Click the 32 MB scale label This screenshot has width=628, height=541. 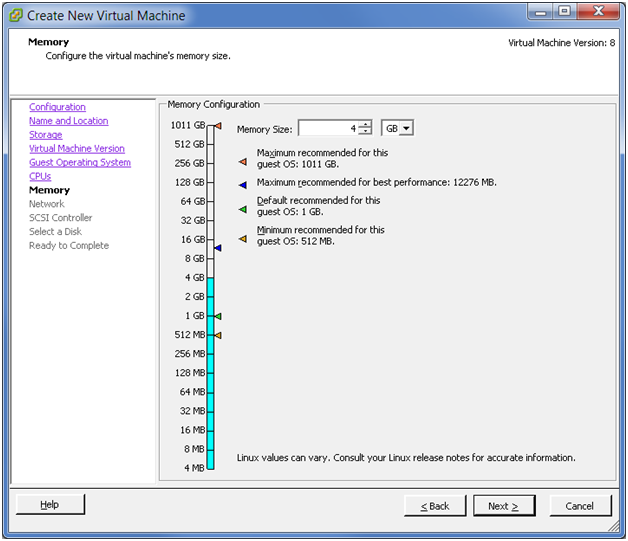click(x=192, y=411)
